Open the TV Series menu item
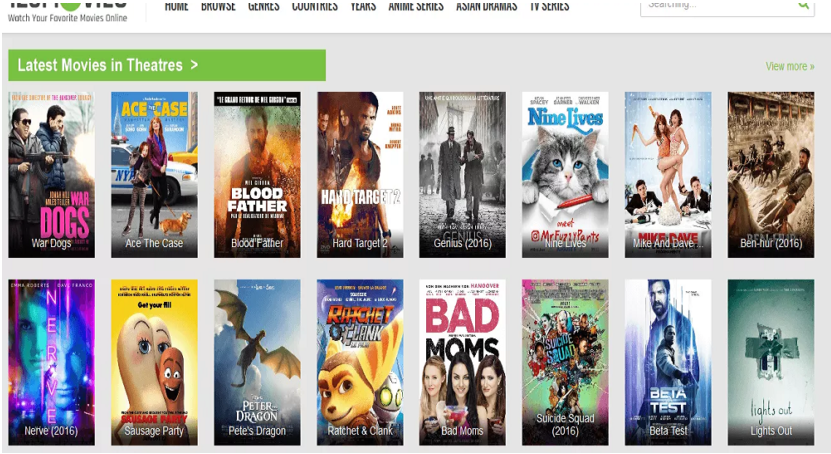This screenshot has height=454, width=831. click(x=550, y=6)
